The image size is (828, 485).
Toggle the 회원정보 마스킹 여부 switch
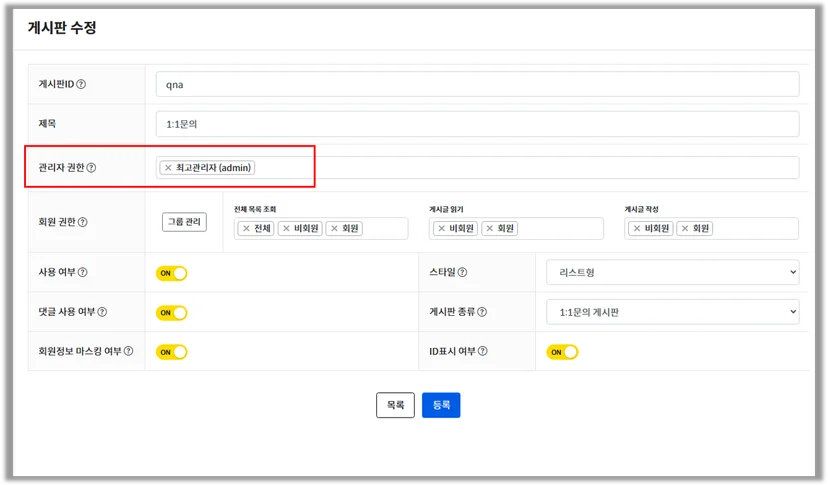click(x=172, y=352)
